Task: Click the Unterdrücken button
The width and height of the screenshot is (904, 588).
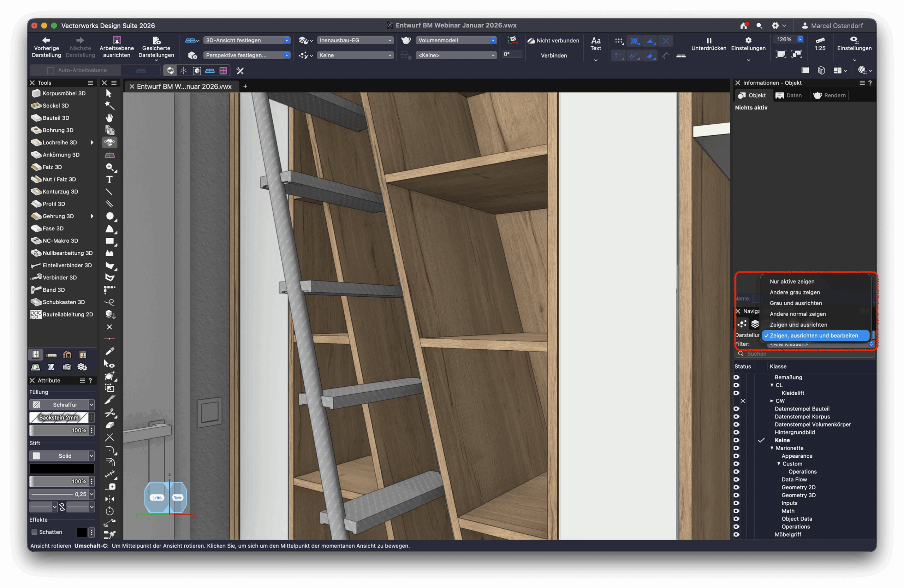Action: pyautogui.click(x=708, y=44)
